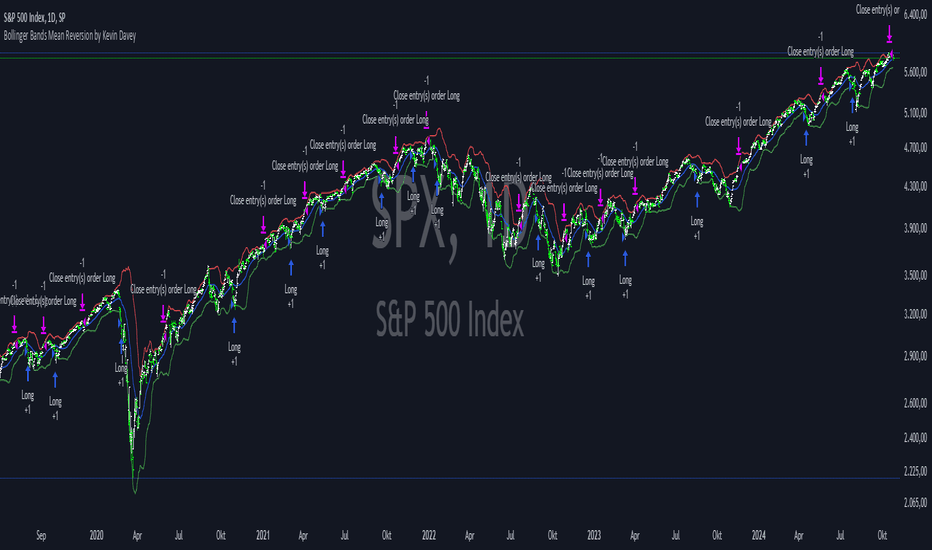
Task: Click the 2022 year label on time axis
Action: tap(429, 536)
